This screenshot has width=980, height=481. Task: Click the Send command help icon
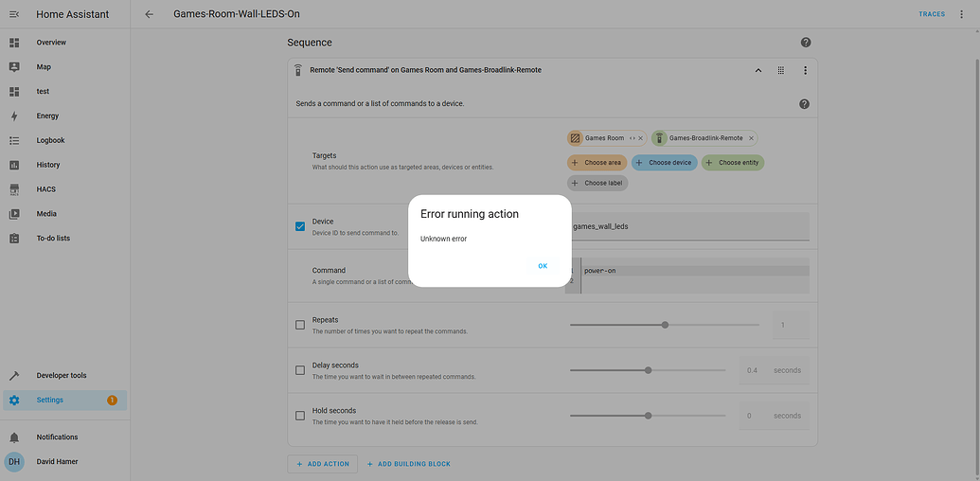pyautogui.click(x=805, y=104)
